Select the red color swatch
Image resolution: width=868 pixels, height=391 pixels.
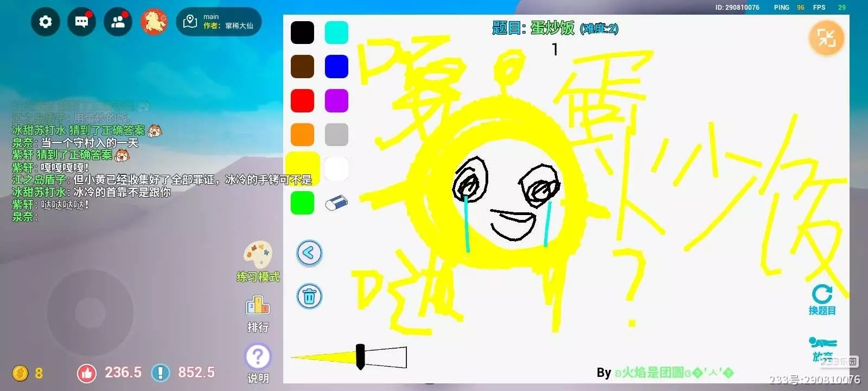(x=302, y=101)
